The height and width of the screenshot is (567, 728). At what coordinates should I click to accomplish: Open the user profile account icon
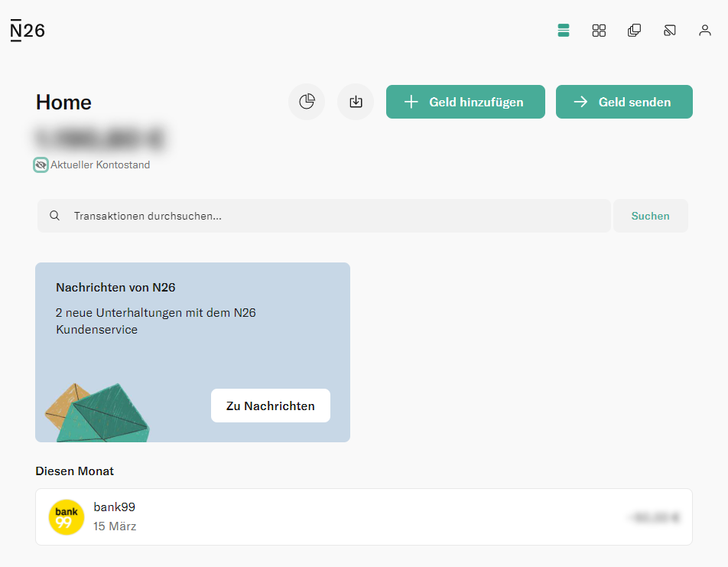click(x=705, y=31)
